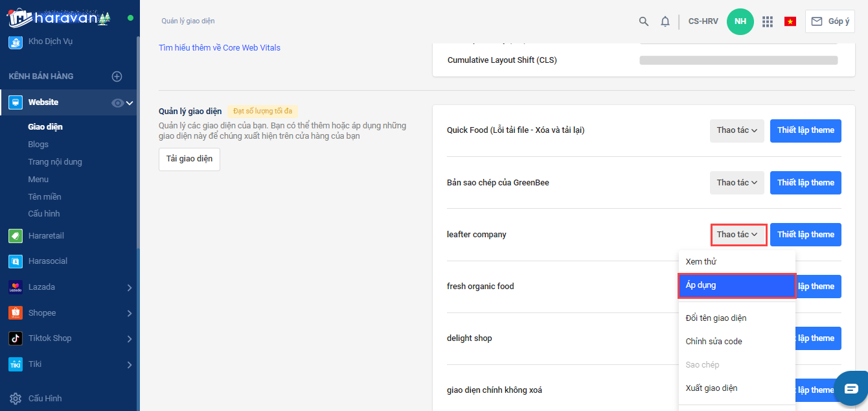Click the search magnifier icon
The height and width of the screenshot is (411, 868).
pyautogui.click(x=643, y=21)
